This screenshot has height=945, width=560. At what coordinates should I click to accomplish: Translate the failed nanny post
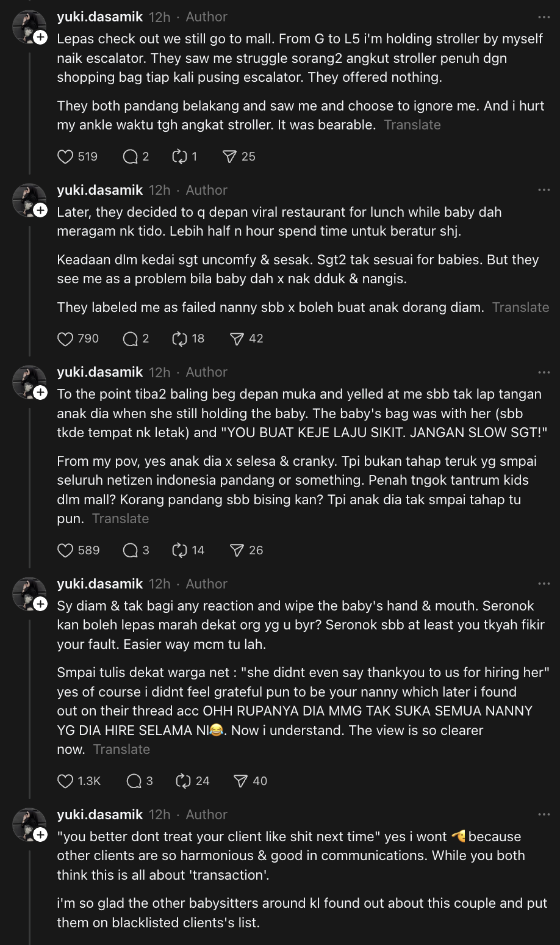[520, 308]
